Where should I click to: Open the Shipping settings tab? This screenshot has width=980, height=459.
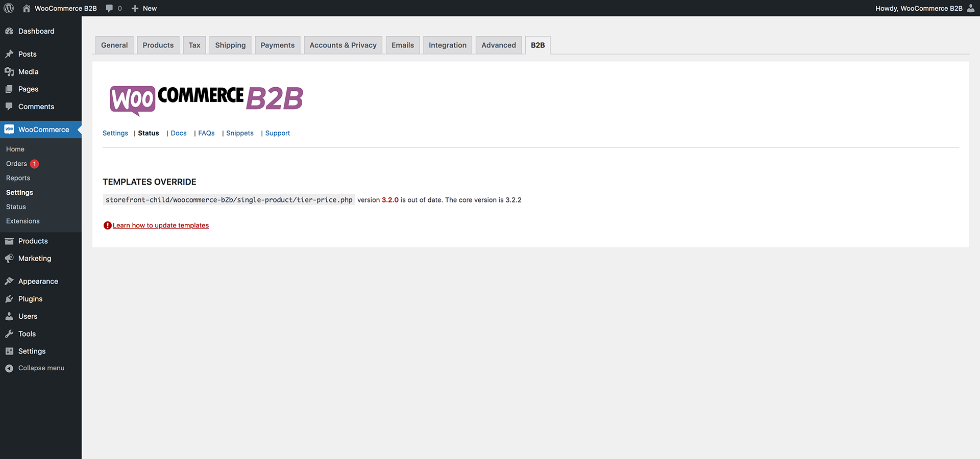pos(230,45)
